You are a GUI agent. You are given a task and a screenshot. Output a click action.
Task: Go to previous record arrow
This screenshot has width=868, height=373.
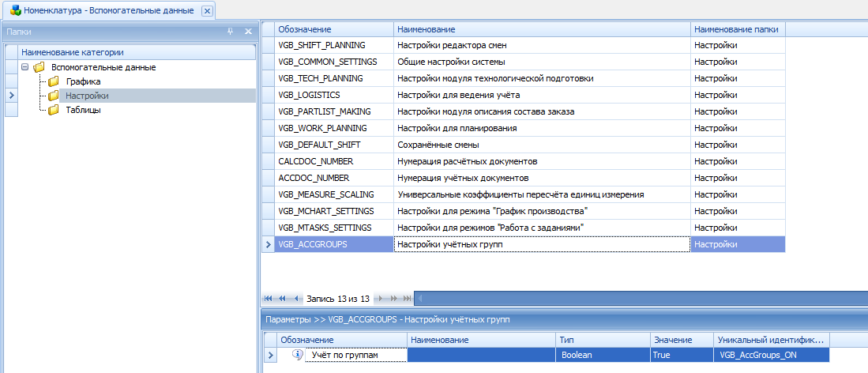pyautogui.click(x=296, y=299)
